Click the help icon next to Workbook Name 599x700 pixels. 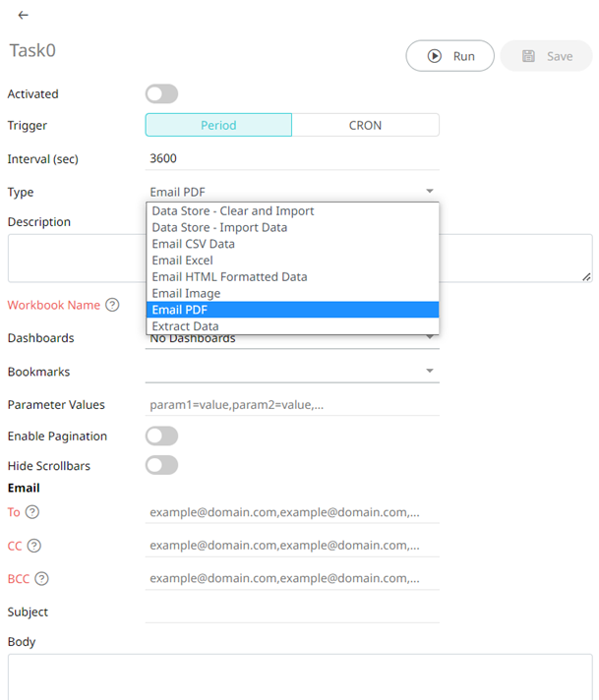coord(112,305)
